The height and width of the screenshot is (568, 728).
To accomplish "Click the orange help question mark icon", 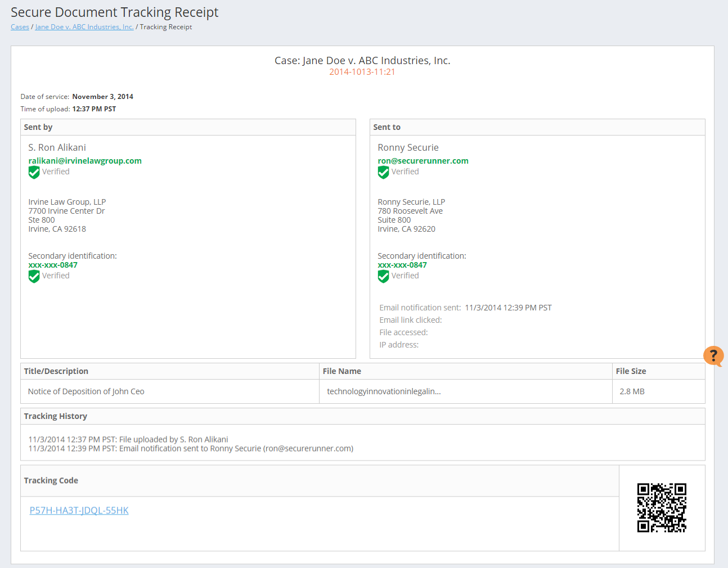I will 713,355.
